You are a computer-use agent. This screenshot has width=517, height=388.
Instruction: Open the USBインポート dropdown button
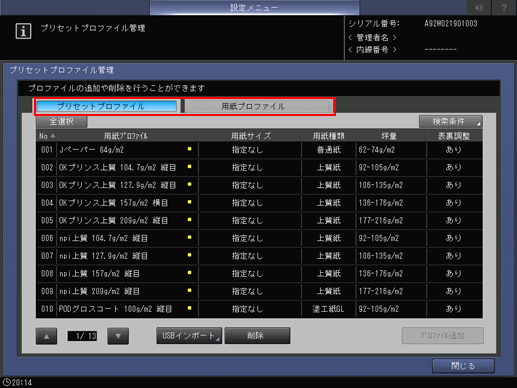pos(189,336)
